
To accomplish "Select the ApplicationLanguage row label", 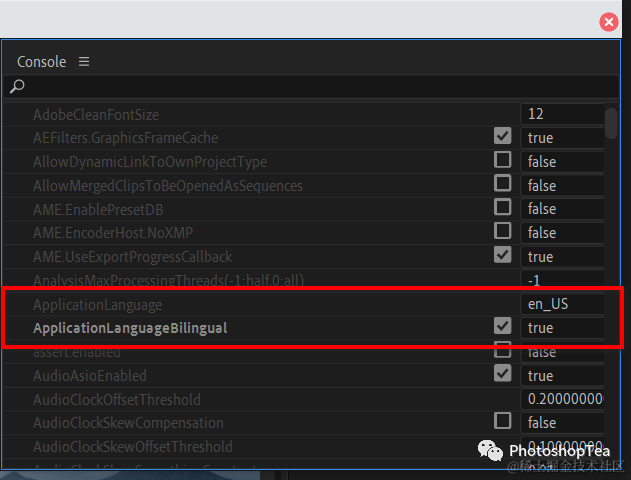I will pyautogui.click(x=98, y=305).
